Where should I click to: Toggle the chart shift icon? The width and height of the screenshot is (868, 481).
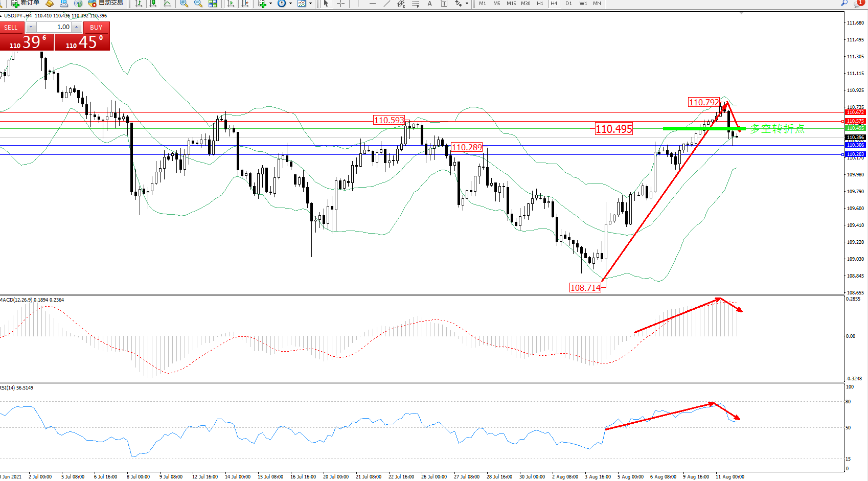245,4
